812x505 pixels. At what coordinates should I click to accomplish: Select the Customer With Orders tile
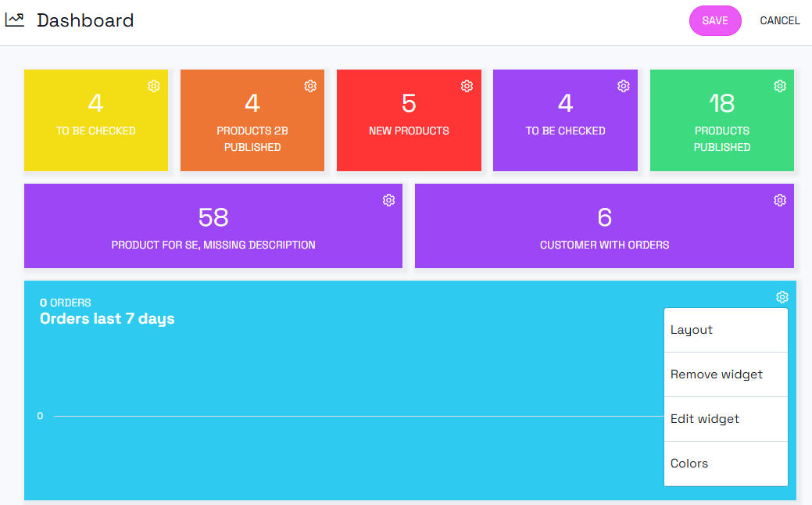point(604,227)
